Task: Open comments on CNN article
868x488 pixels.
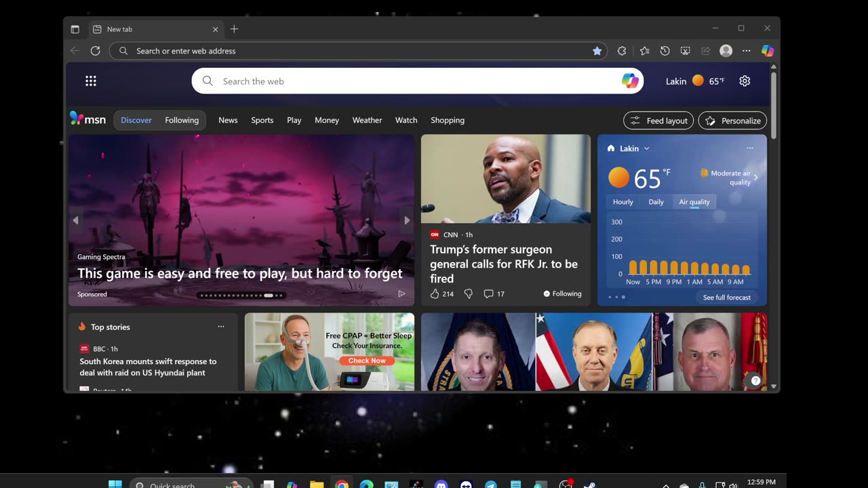Action: 494,293
